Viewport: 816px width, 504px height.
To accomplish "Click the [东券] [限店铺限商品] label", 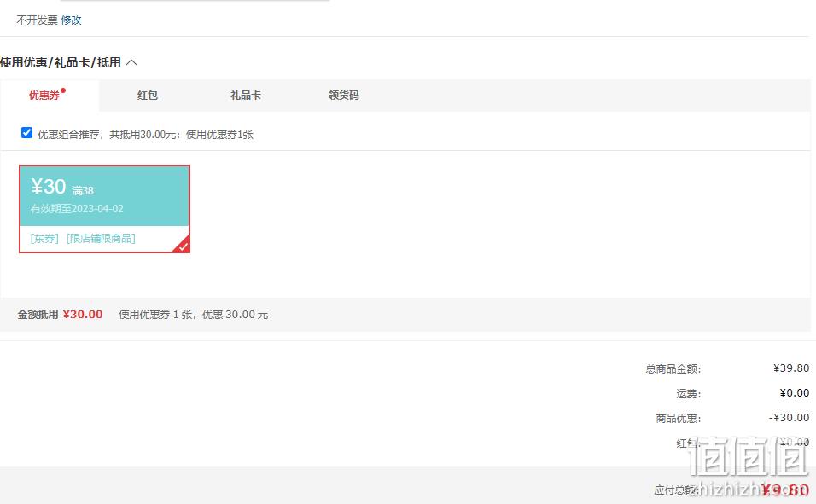I will click(x=83, y=238).
